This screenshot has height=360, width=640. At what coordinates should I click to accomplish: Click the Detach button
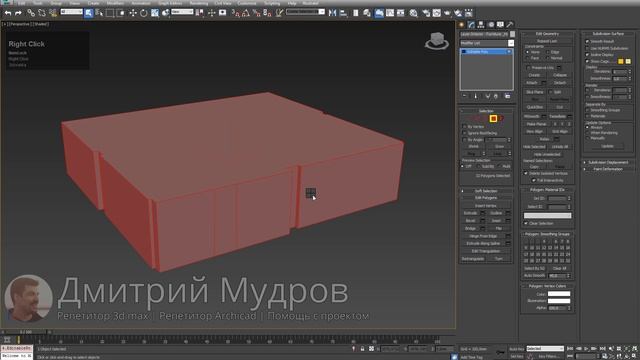point(560,83)
